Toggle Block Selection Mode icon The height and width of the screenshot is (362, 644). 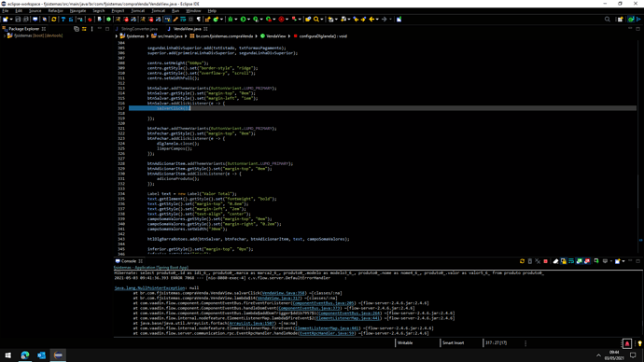191,20
